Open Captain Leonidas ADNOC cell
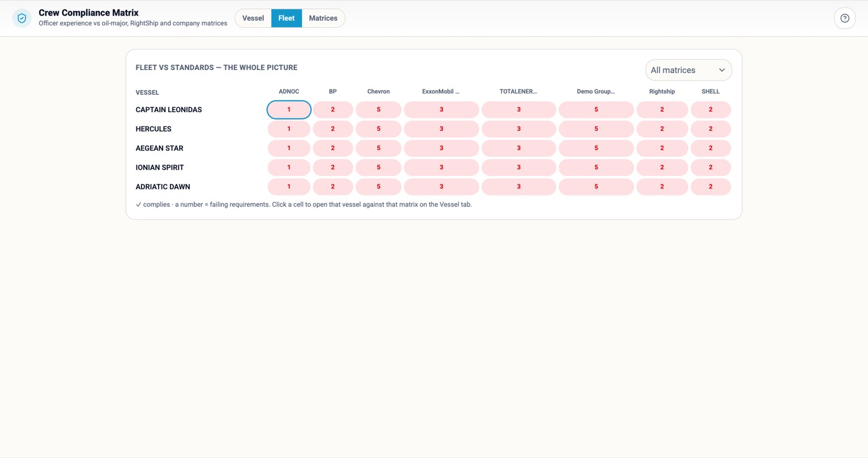This screenshot has height=458, width=868. [289, 110]
